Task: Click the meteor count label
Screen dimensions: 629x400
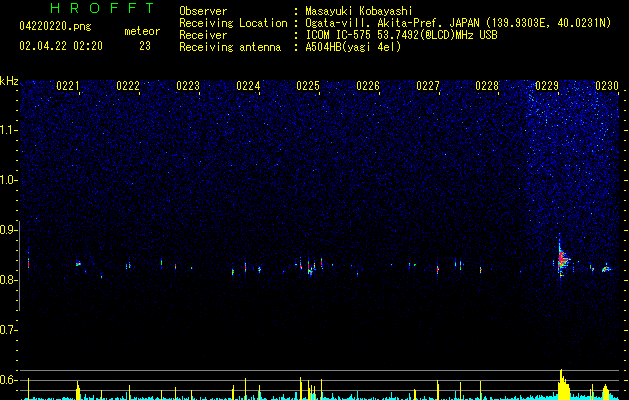Action: click(x=142, y=31)
